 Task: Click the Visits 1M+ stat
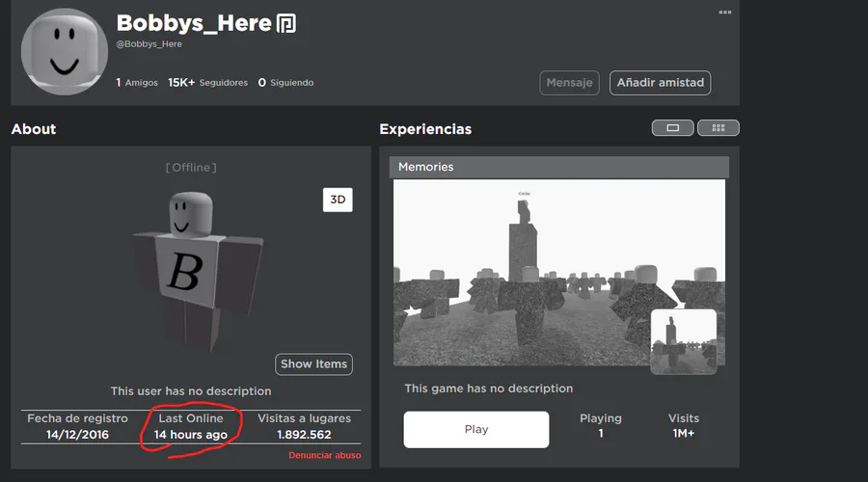pyautogui.click(x=684, y=425)
